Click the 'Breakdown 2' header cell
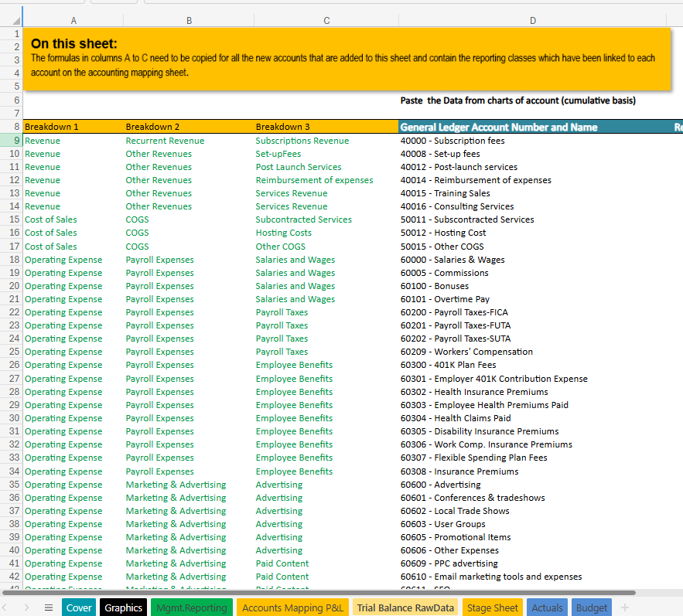This screenshot has width=683, height=616. [x=189, y=127]
